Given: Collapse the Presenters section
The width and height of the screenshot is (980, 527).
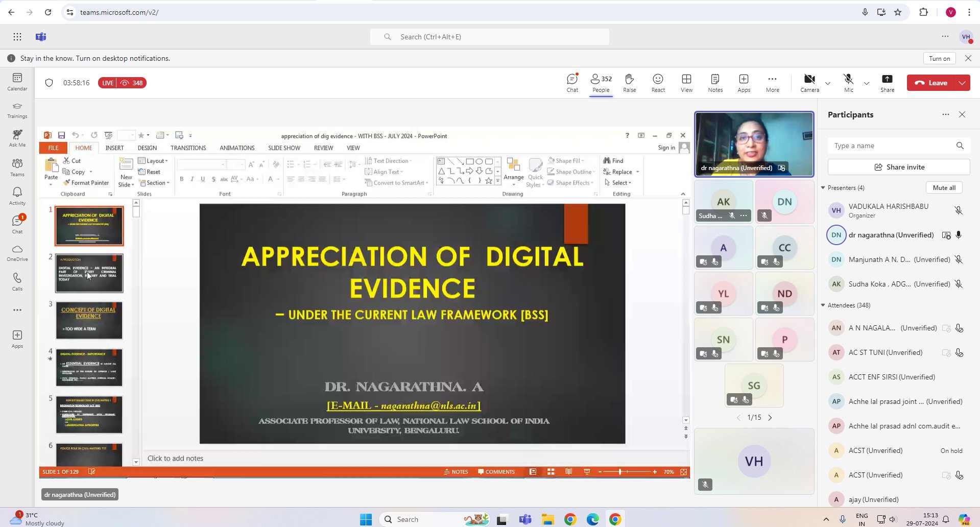Looking at the screenshot, I should point(823,188).
